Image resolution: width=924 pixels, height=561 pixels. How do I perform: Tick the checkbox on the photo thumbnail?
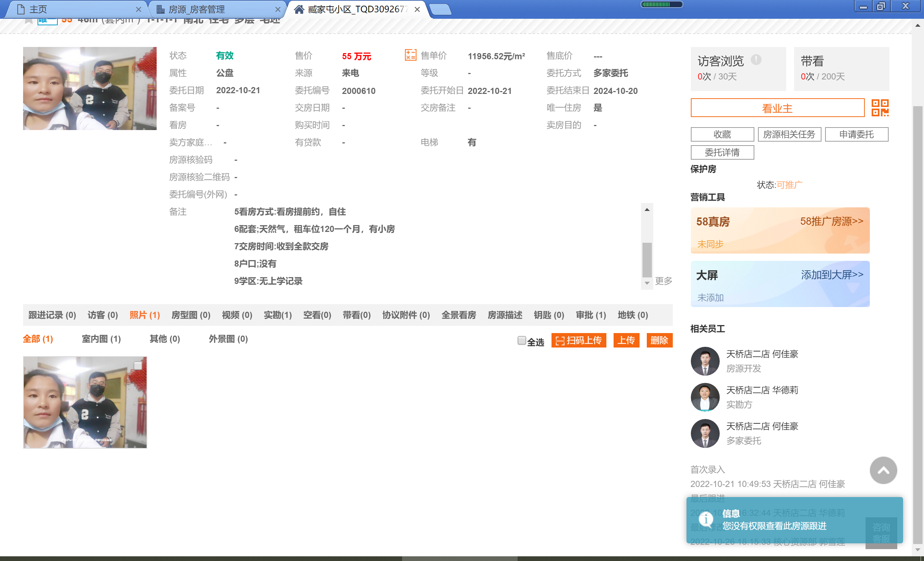click(138, 366)
